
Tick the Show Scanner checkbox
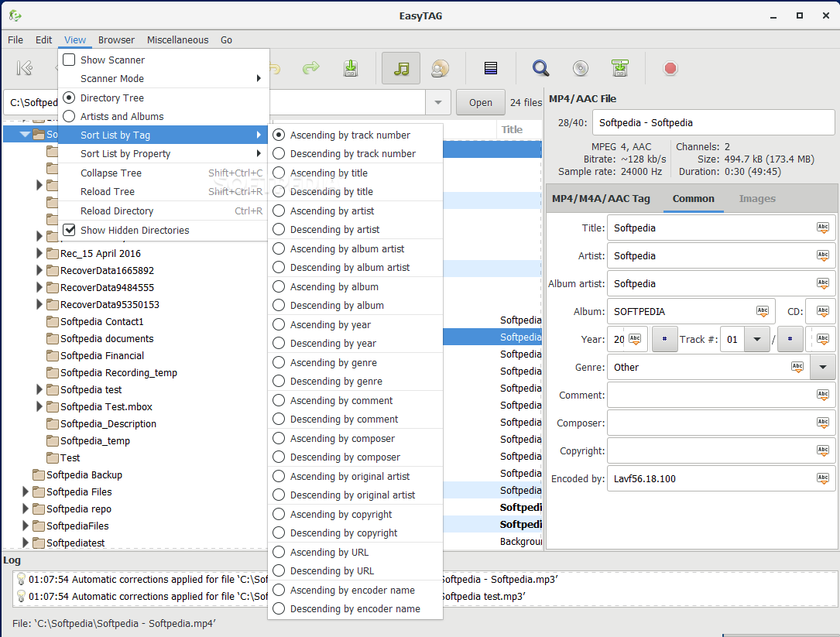[x=69, y=60]
